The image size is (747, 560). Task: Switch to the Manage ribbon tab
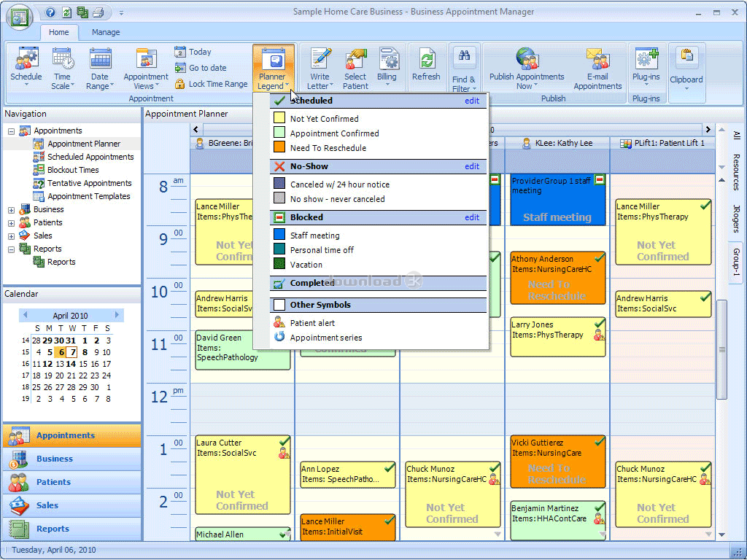pyautogui.click(x=106, y=32)
